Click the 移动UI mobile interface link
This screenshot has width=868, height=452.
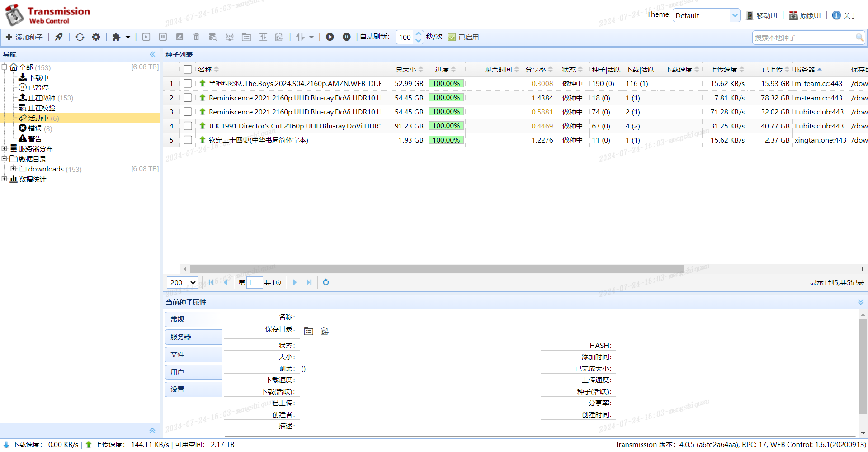click(762, 15)
